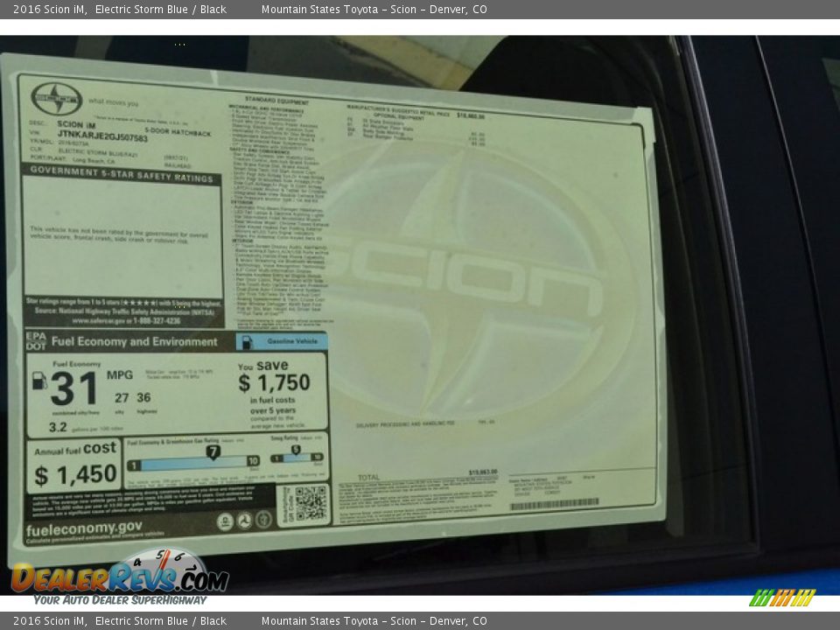This screenshot has width=840, height=630.
Task: Click the greenhouse gas rating marker showing 7
Action: [213, 452]
